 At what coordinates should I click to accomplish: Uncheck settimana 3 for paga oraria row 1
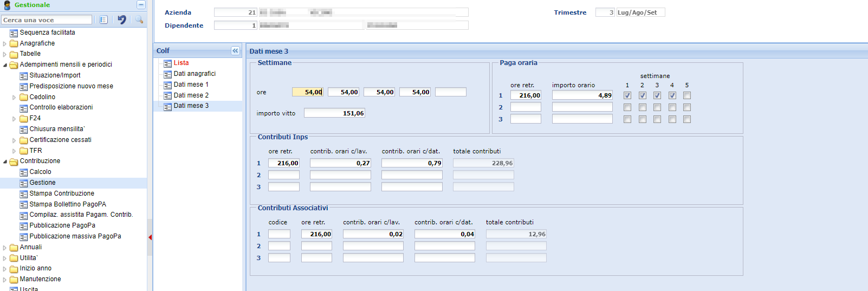tap(657, 95)
